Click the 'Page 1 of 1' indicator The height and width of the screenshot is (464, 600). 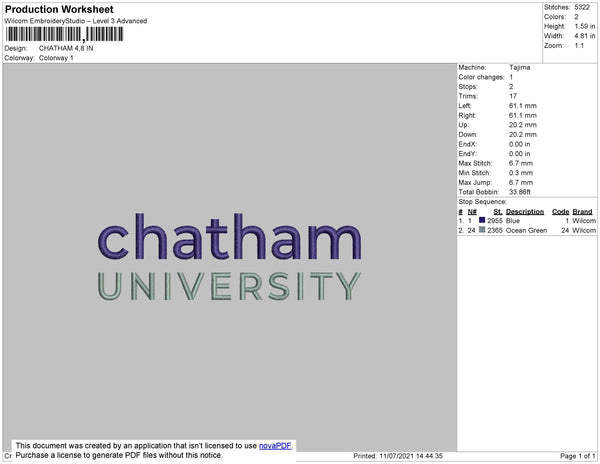[577, 456]
